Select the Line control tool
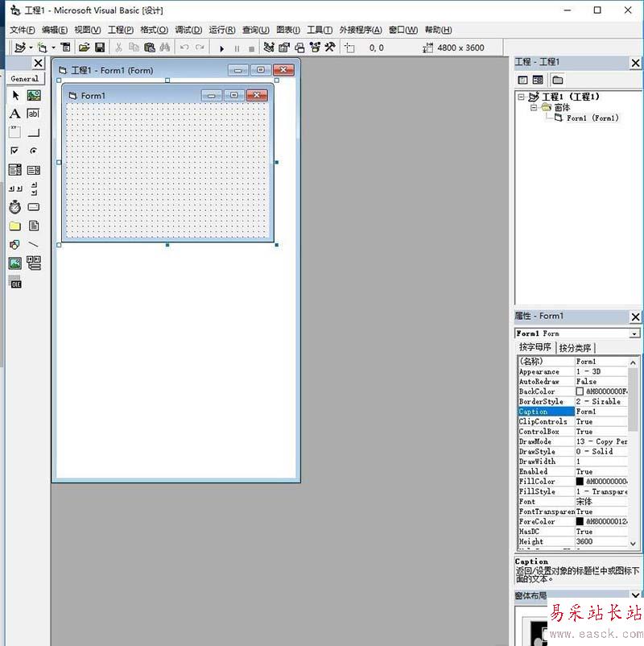The width and height of the screenshot is (644, 646). click(34, 245)
